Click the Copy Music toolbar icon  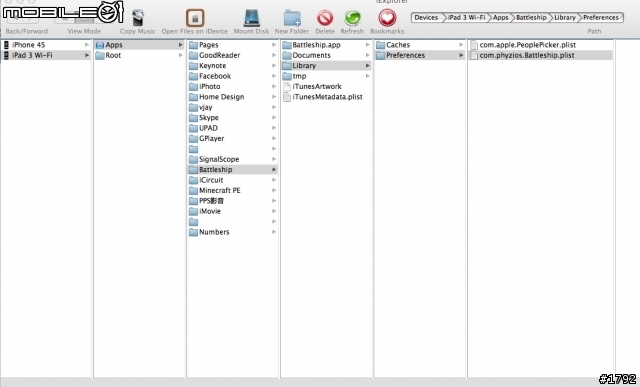coord(138,18)
